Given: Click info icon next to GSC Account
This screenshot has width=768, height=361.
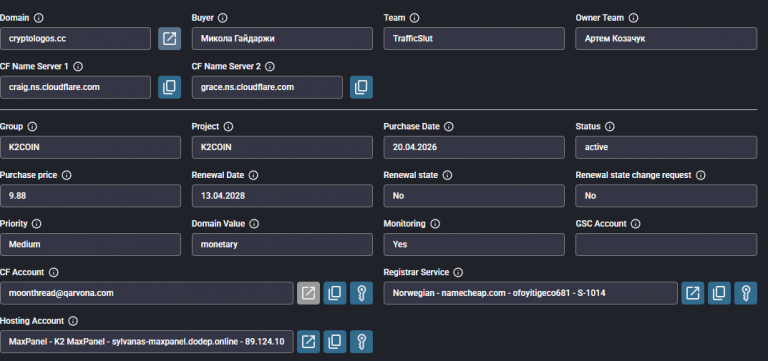Looking at the screenshot, I should tap(636, 223).
